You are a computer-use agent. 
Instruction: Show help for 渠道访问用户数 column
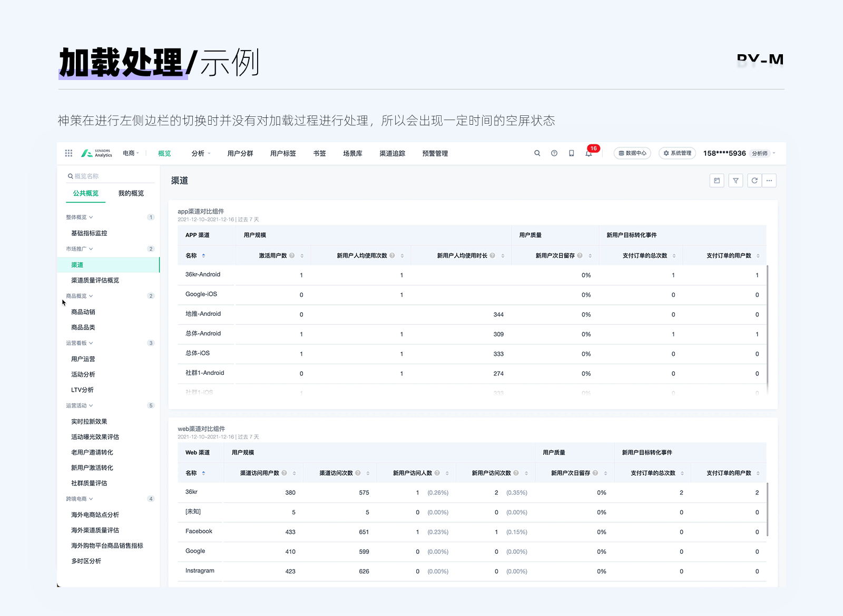[285, 473]
